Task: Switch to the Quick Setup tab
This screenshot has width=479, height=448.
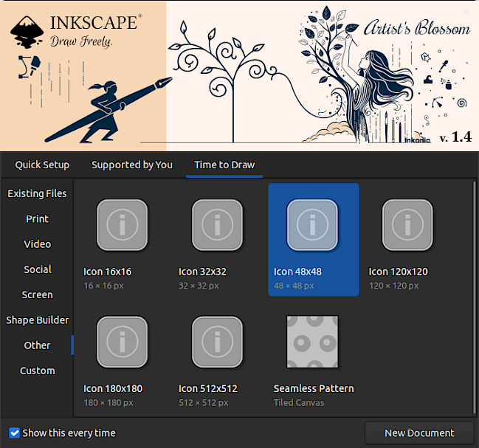Action: pos(42,165)
